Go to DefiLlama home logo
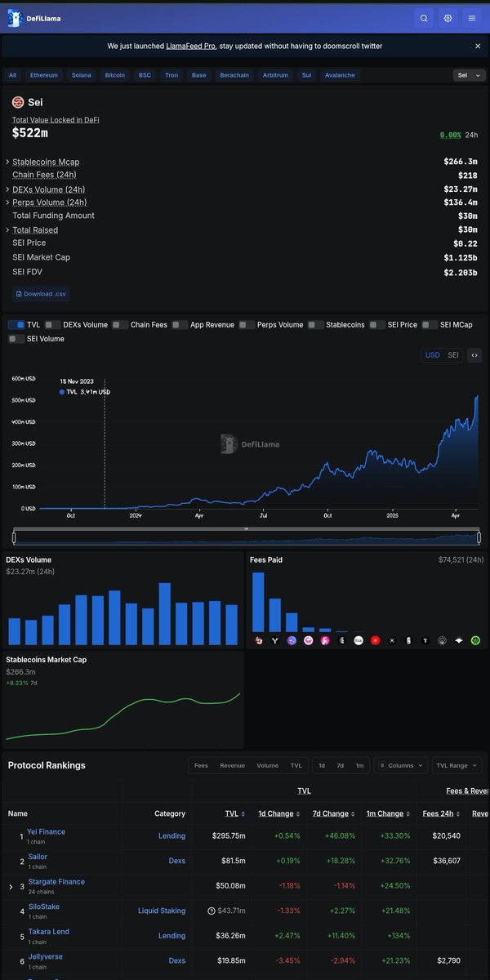Viewport: 490px width, 980px height. [34, 17]
